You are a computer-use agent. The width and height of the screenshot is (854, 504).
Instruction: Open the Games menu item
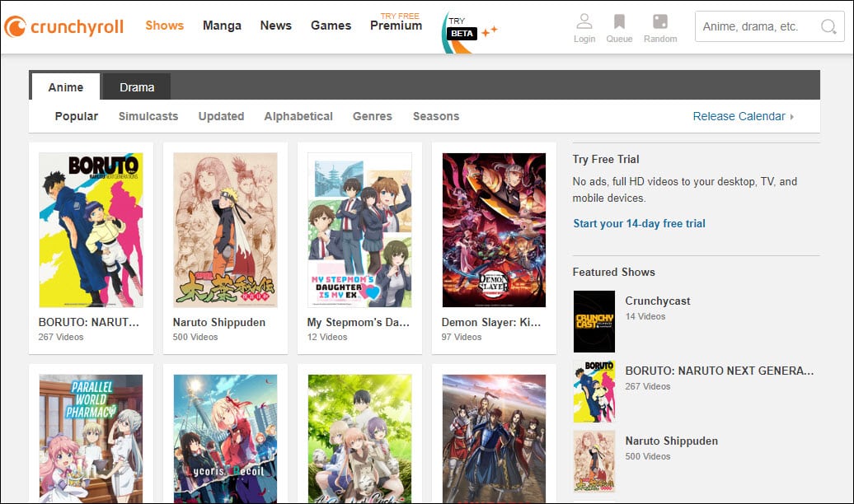pos(331,26)
